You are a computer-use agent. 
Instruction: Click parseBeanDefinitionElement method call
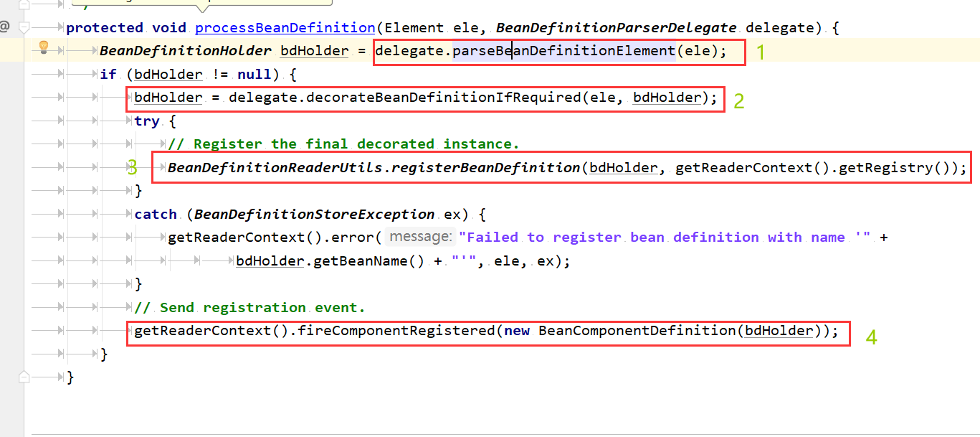click(x=563, y=51)
